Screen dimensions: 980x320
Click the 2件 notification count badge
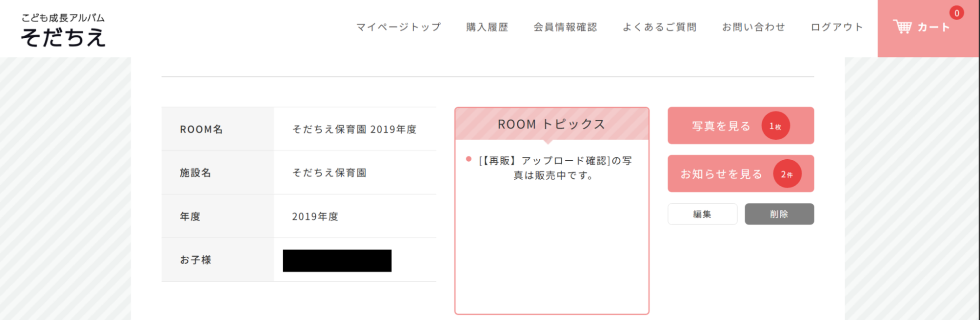click(787, 174)
